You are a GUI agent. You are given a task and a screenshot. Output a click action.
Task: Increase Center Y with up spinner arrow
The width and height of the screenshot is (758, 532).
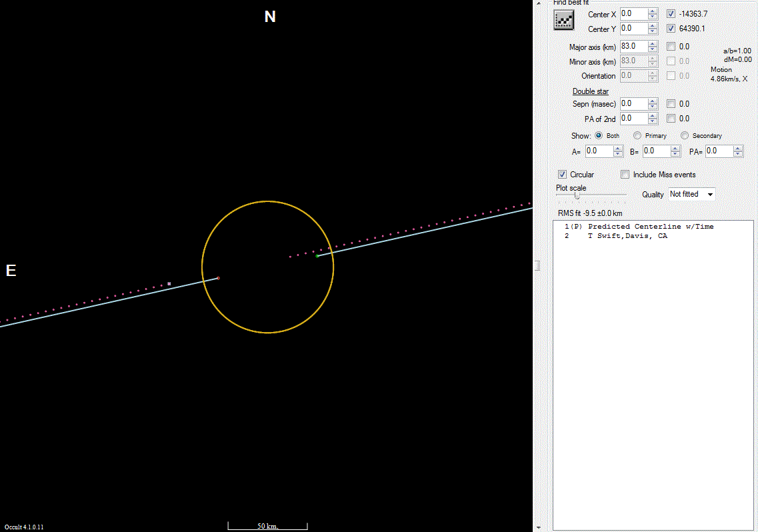(653, 25)
